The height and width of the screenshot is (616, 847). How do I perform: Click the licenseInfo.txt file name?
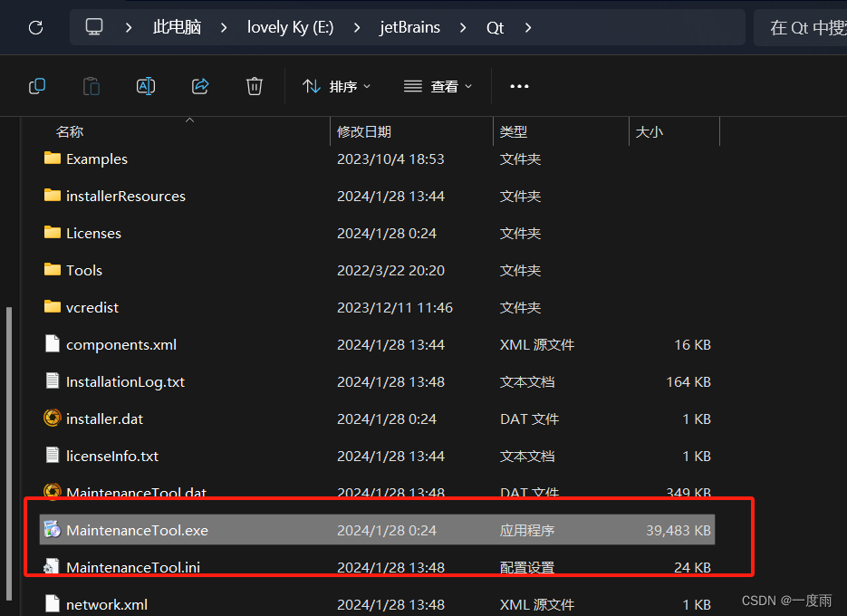[x=112, y=456]
